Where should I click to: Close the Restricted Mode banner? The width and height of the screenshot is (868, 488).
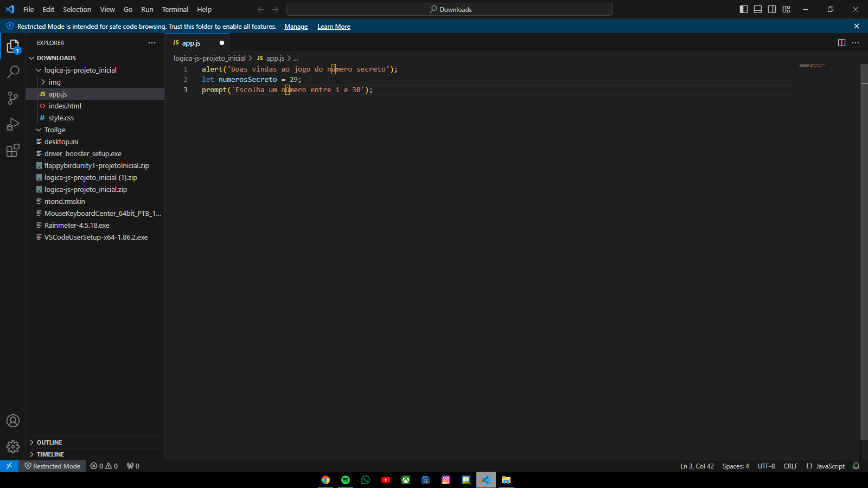coord(857,26)
